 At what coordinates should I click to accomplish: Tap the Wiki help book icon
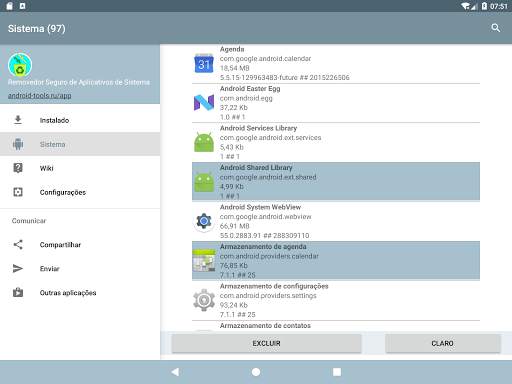coord(18,168)
